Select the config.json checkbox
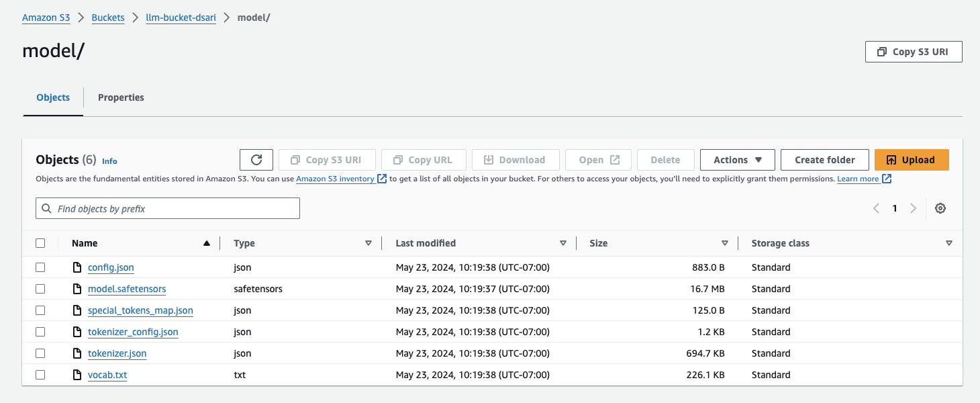Image resolution: width=980 pixels, height=403 pixels. (x=40, y=267)
